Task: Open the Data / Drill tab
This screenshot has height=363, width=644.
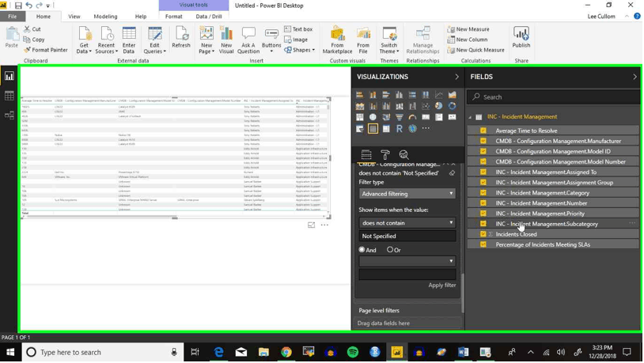Action: pos(209,17)
